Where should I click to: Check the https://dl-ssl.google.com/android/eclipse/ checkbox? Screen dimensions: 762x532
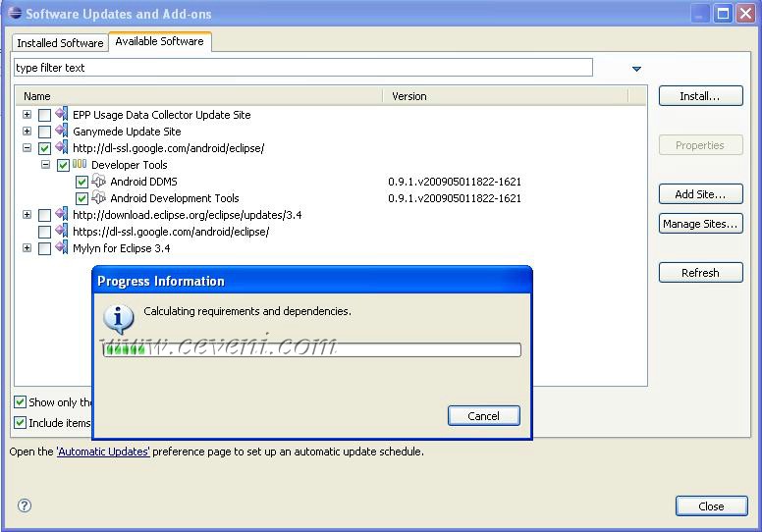click(44, 232)
